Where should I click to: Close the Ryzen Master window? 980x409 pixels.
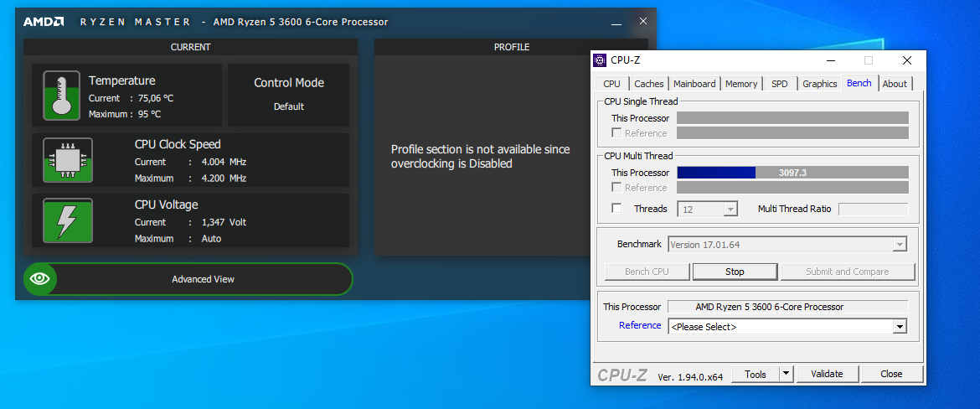coord(643,21)
